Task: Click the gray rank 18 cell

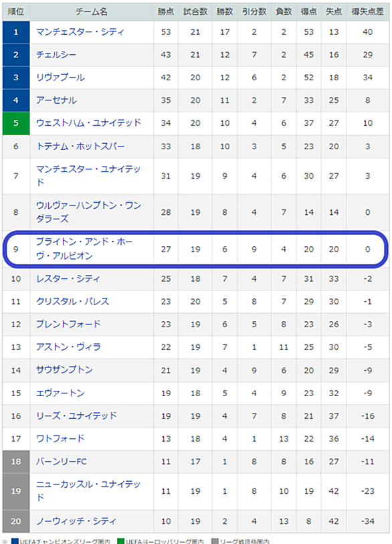Action: [x=16, y=462]
